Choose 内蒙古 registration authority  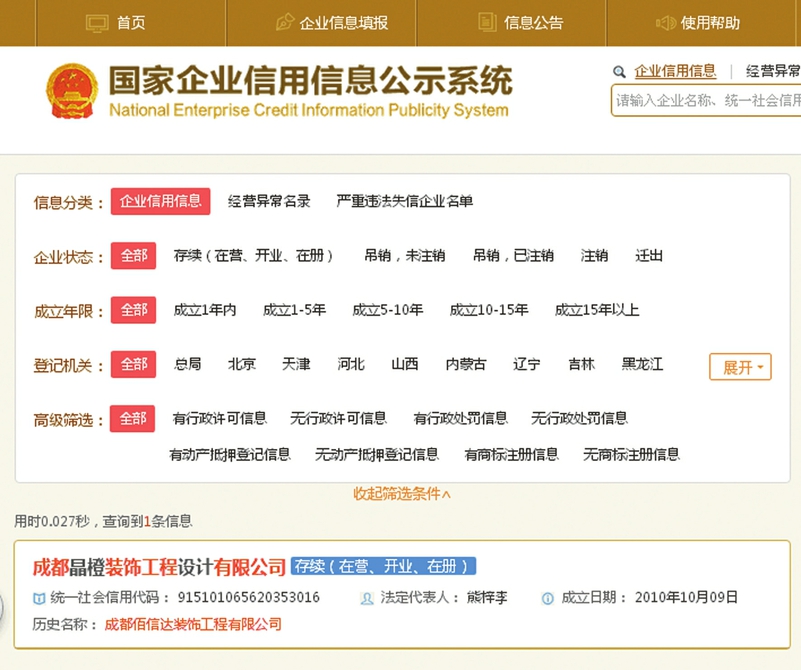pyautogui.click(x=466, y=364)
